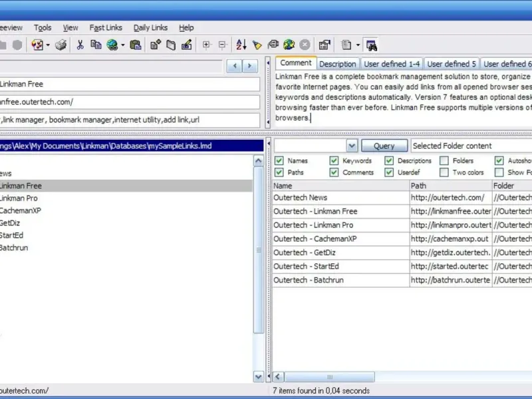The width and height of the screenshot is (532, 399).
Task: Click the results scroll left arrow
Action: click(278, 376)
